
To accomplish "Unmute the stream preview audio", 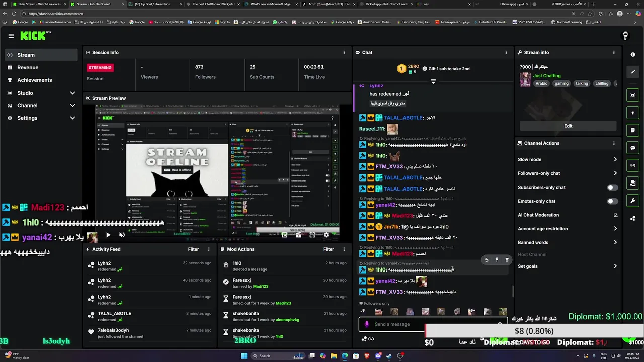I will pos(122,235).
